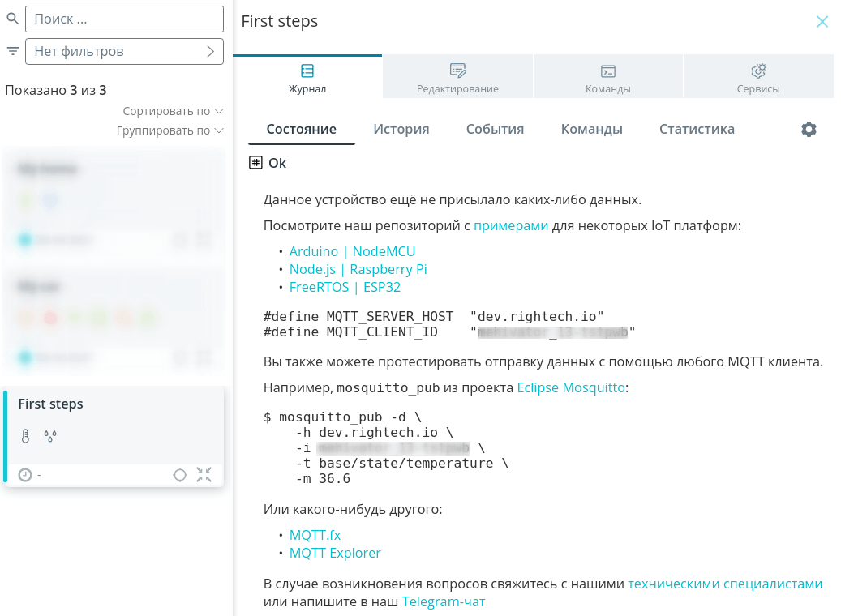841x616 pixels.
Task: Open the Нет фильтров filter selector
Action: coord(124,51)
